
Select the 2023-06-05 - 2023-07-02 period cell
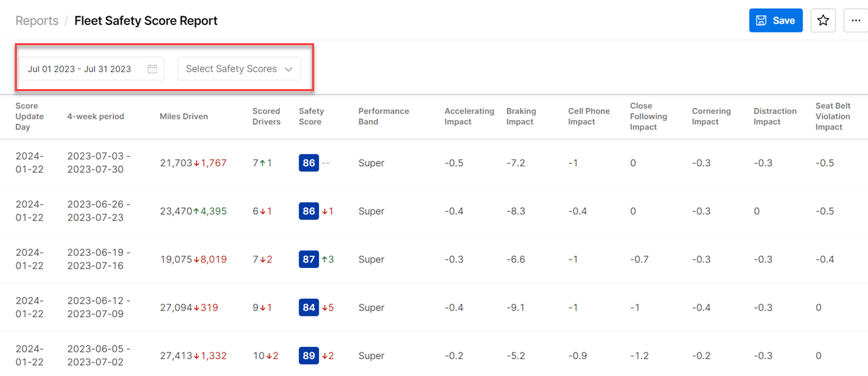pyautogui.click(x=99, y=356)
